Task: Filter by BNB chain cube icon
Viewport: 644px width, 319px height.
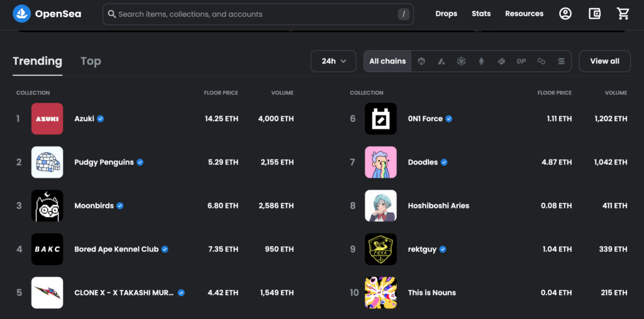Action: tap(461, 61)
